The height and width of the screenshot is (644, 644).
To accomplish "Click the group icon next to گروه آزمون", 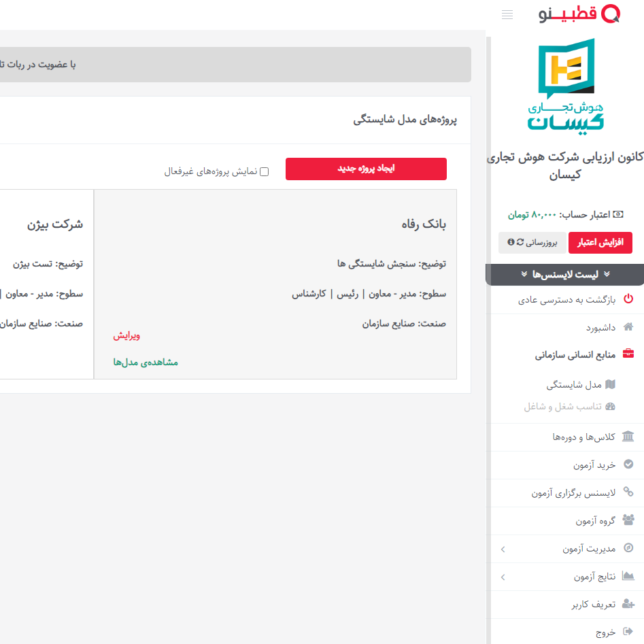I will 628,520.
